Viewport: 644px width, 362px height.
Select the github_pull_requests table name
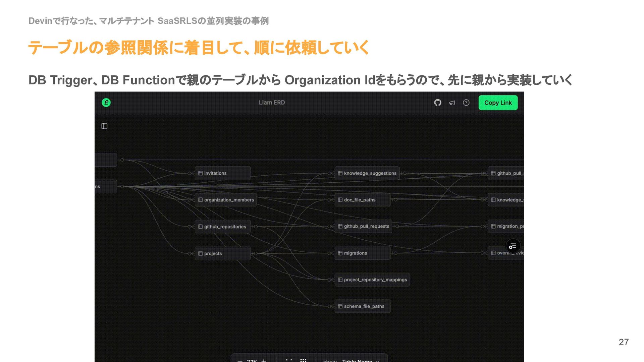coord(367,226)
